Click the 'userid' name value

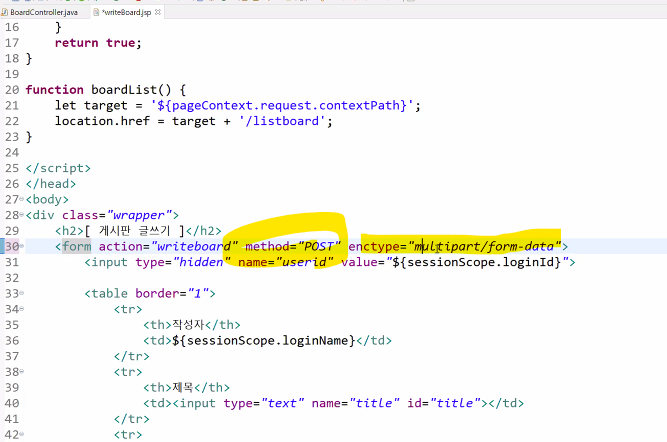tap(304, 262)
